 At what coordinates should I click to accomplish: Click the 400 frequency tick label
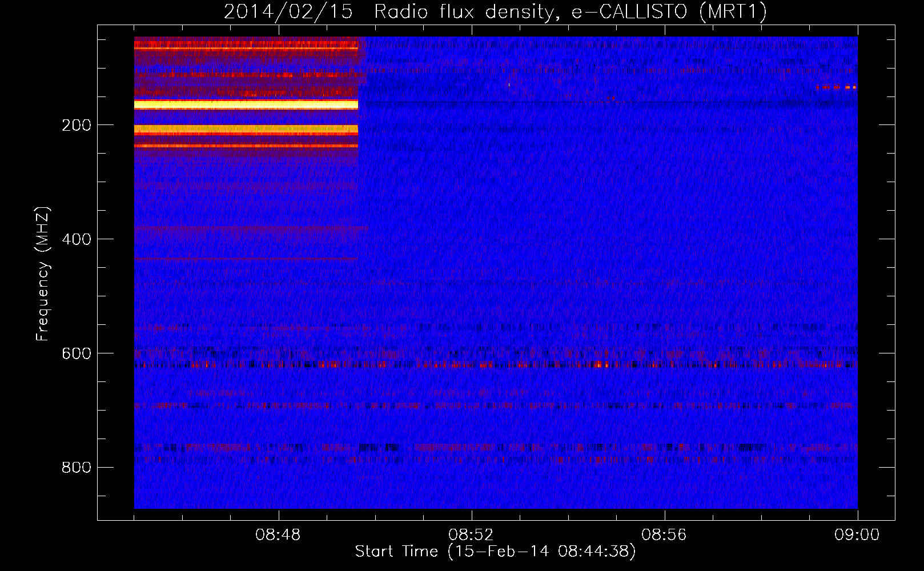(x=77, y=239)
